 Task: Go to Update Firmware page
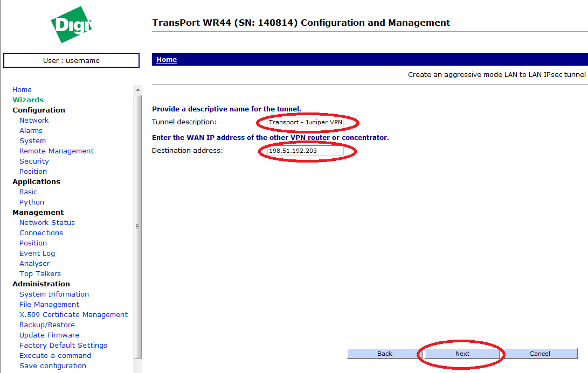pos(49,335)
